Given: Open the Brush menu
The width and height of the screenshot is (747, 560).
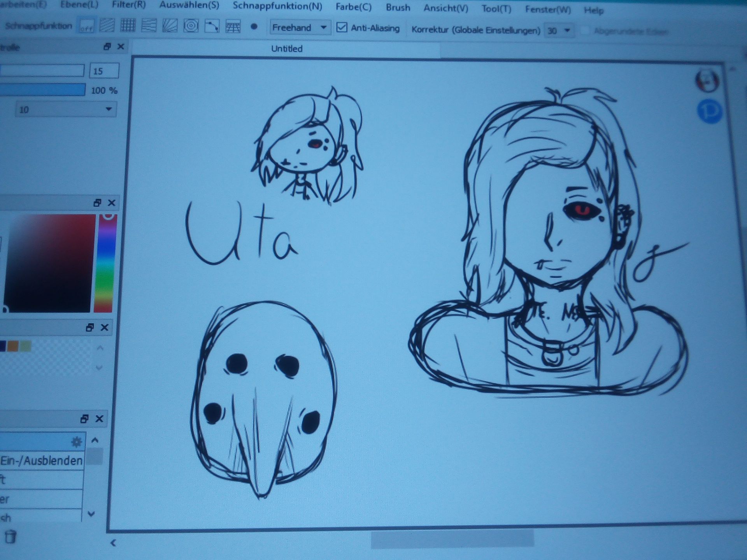Looking at the screenshot, I should click(x=398, y=7).
